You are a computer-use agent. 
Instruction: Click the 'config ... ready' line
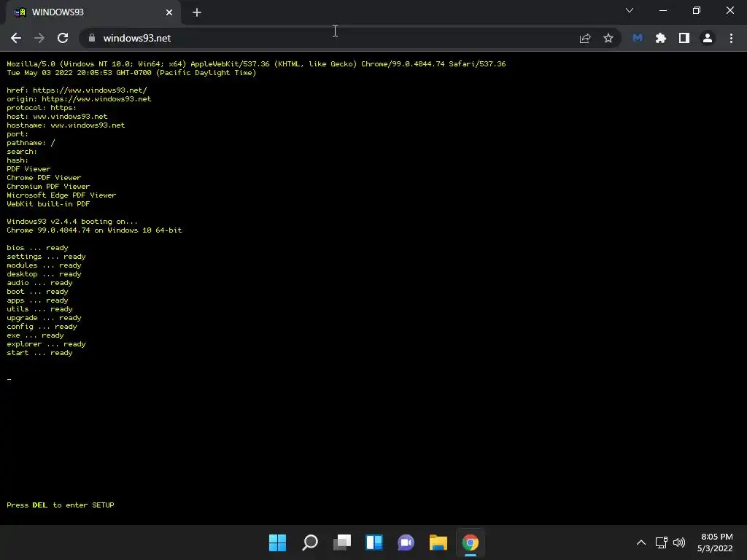click(x=42, y=327)
